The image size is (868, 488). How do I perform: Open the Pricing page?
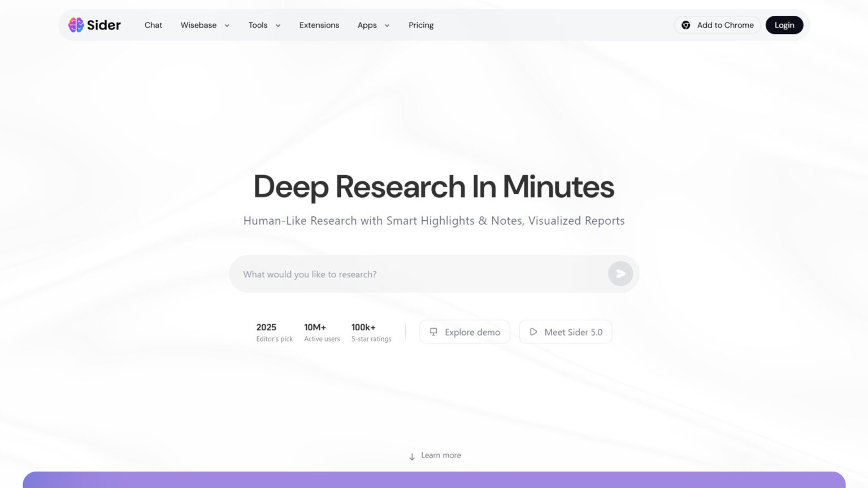coord(421,25)
